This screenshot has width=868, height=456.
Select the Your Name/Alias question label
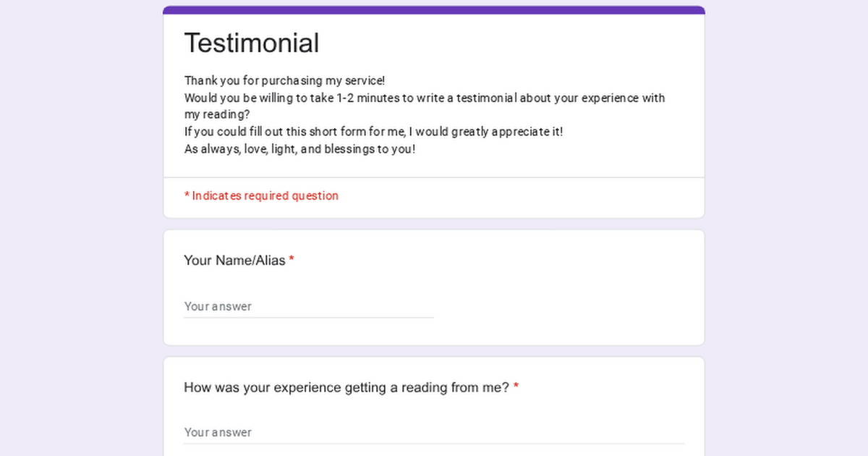click(x=234, y=261)
